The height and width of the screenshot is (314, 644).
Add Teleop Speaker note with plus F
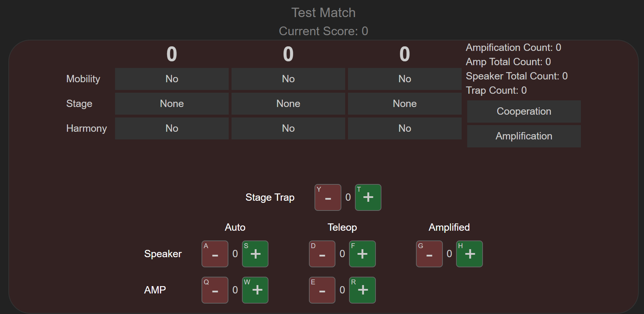click(362, 254)
